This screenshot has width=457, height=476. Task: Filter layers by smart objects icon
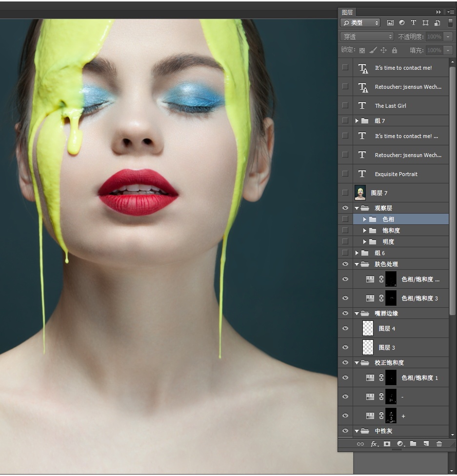tap(437, 23)
